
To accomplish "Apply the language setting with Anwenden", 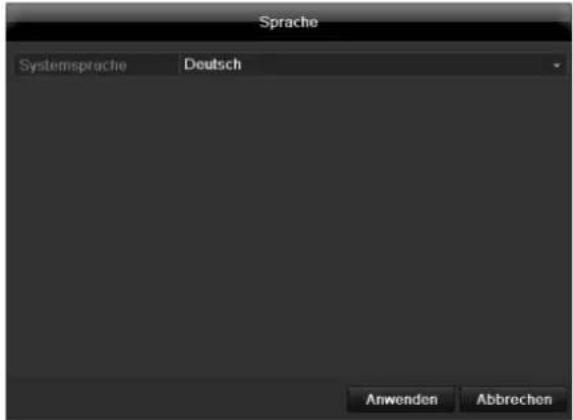I will pyautogui.click(x=401, y=400).
